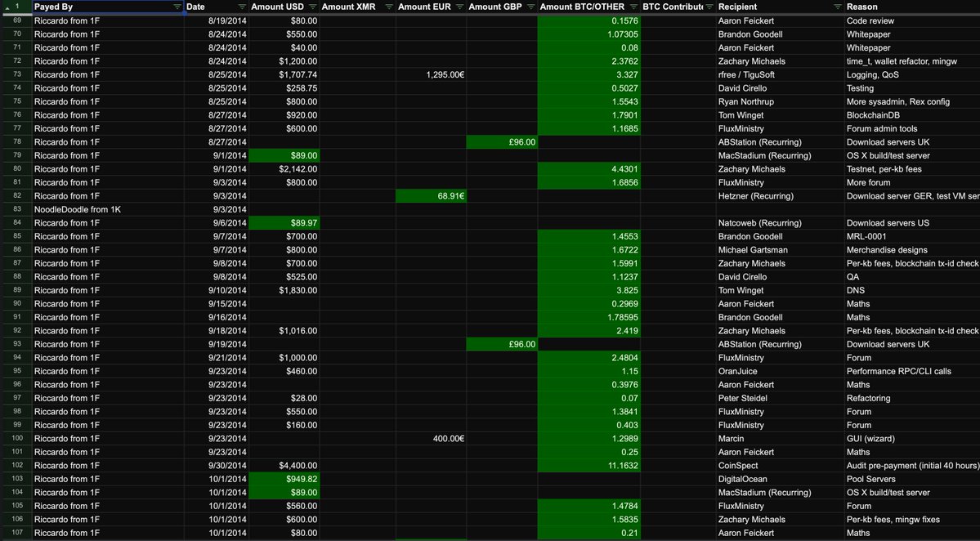Select the 1,295.00€ cell
This screenshot has height=541, width=980.
431,74
